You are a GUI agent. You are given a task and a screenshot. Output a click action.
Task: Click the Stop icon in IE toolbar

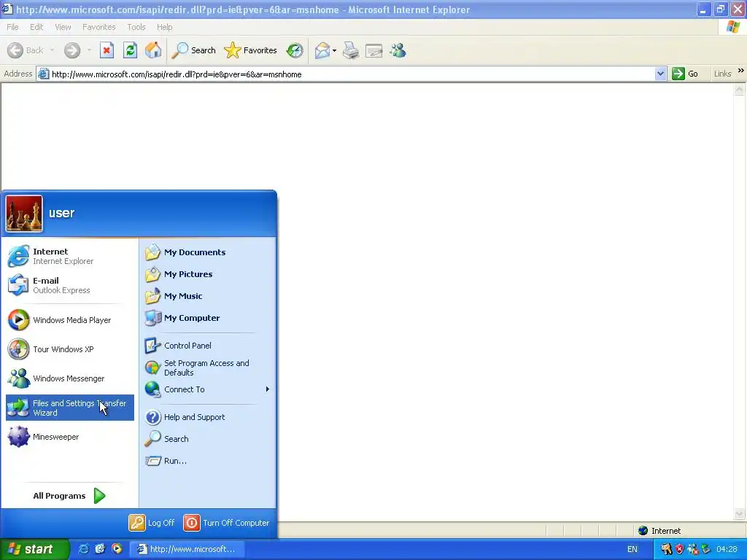(x=107, y=50)
